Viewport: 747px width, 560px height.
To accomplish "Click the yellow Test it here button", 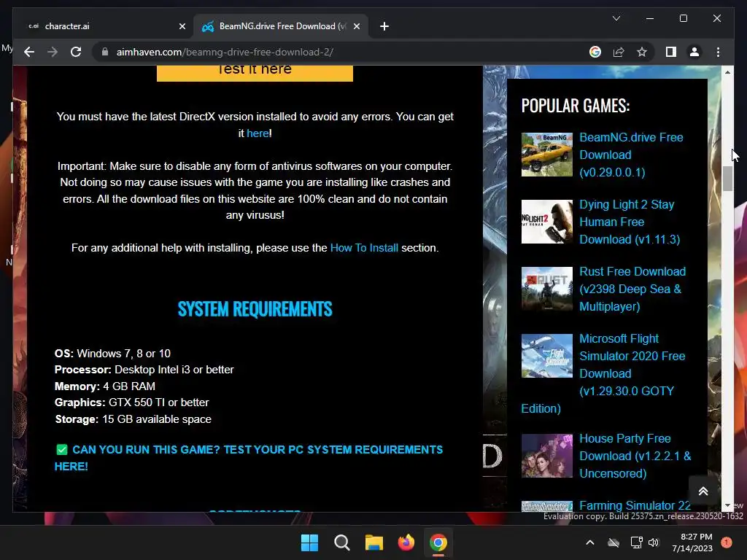I will [255, 73].
